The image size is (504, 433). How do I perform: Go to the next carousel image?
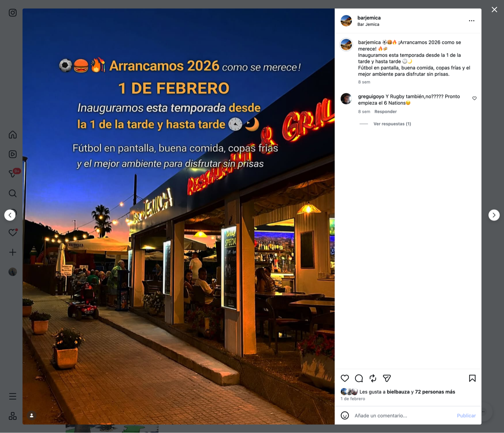click(x=494, y=215)
